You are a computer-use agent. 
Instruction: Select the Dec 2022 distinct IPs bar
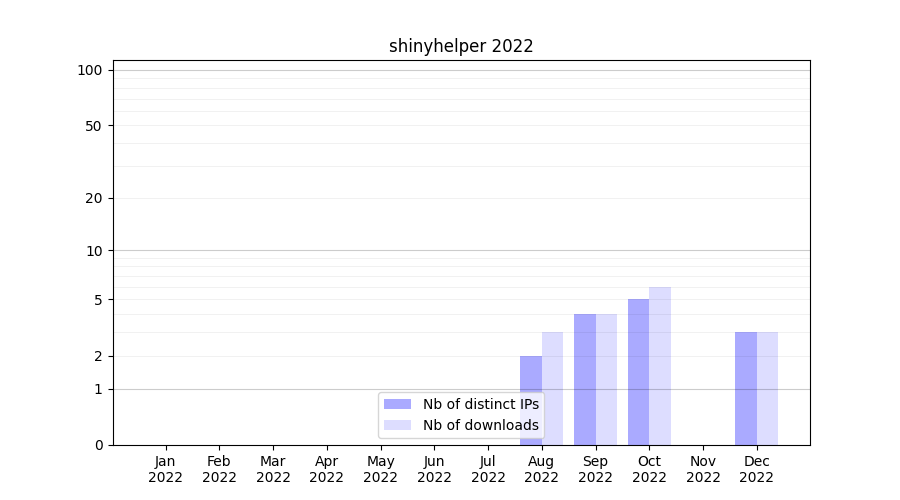[746, 388]
